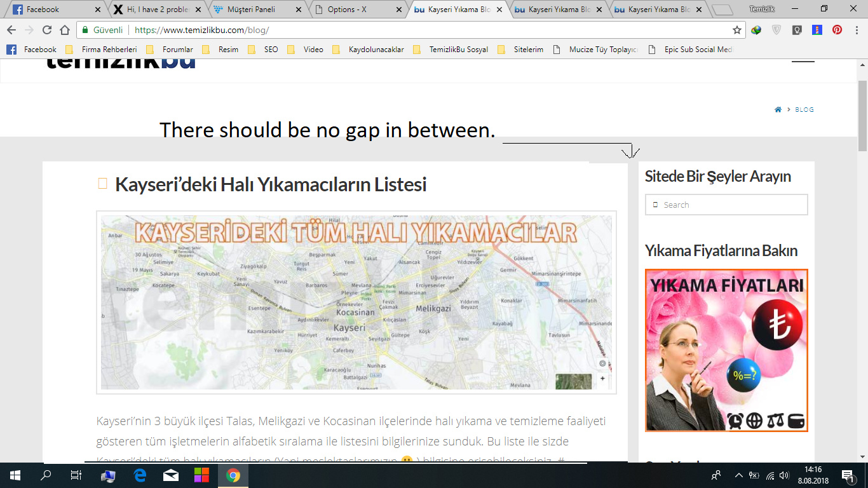Click the Pinterest extension icon

837,30
